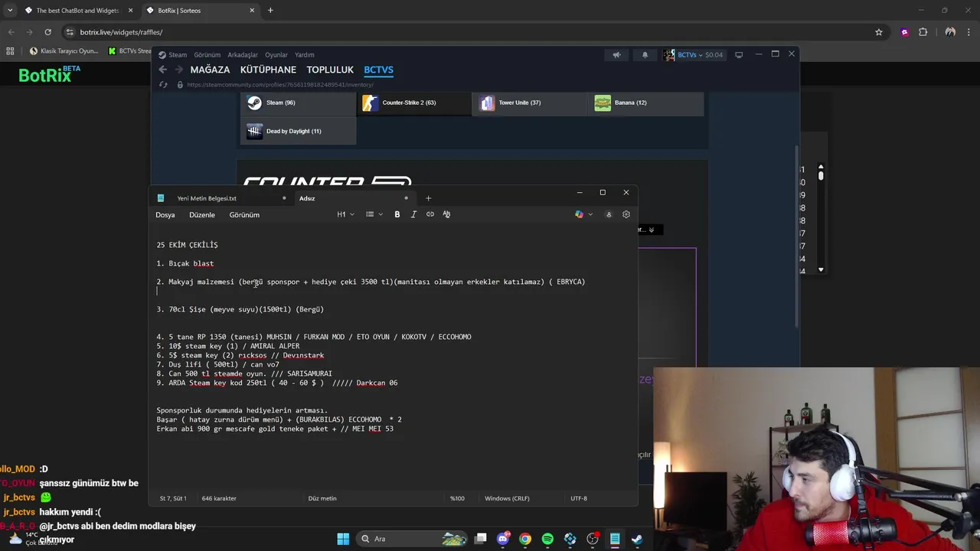Open the Arkadaşlar menu in Steam
The height and width of the screenshot is (551, 980).
point(243,55)
